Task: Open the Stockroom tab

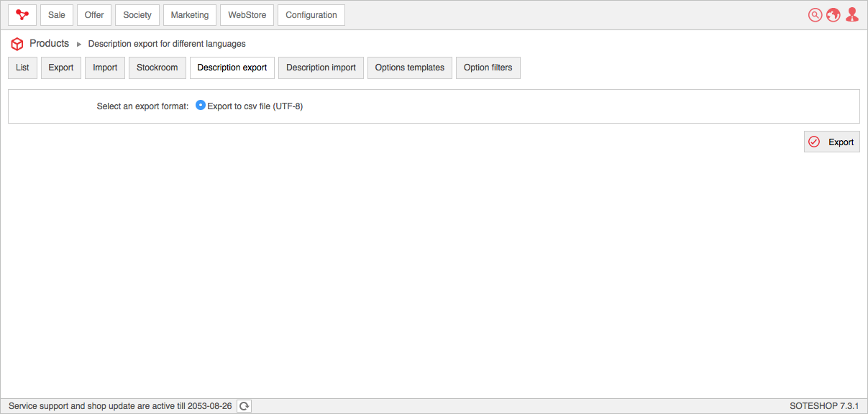Action: [x=157, y=68]
